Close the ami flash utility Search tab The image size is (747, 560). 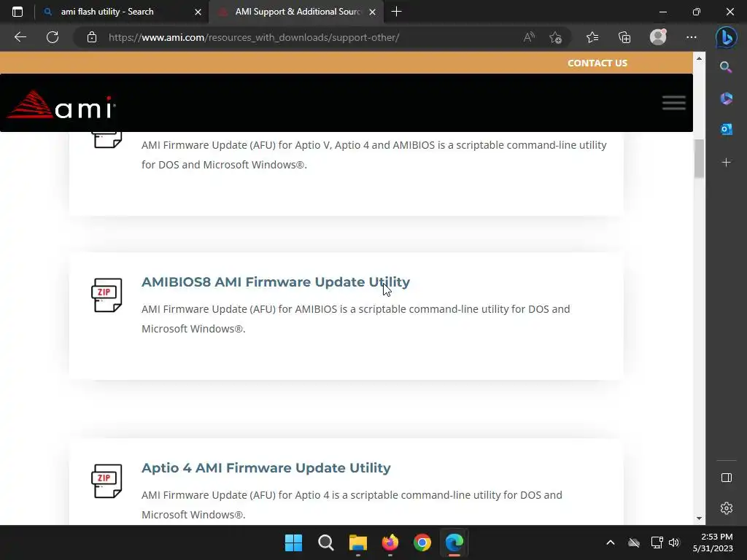click(198, 12)
